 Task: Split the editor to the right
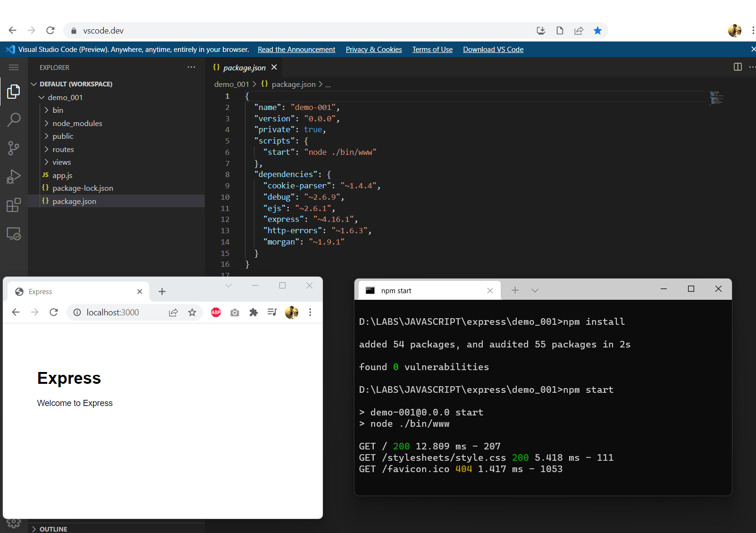point(738,67)
